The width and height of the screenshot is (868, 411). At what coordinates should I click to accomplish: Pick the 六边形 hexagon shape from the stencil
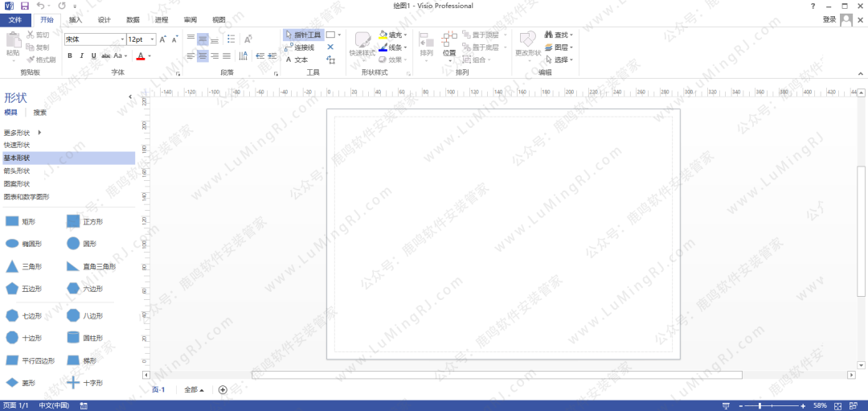coord(73,288)
